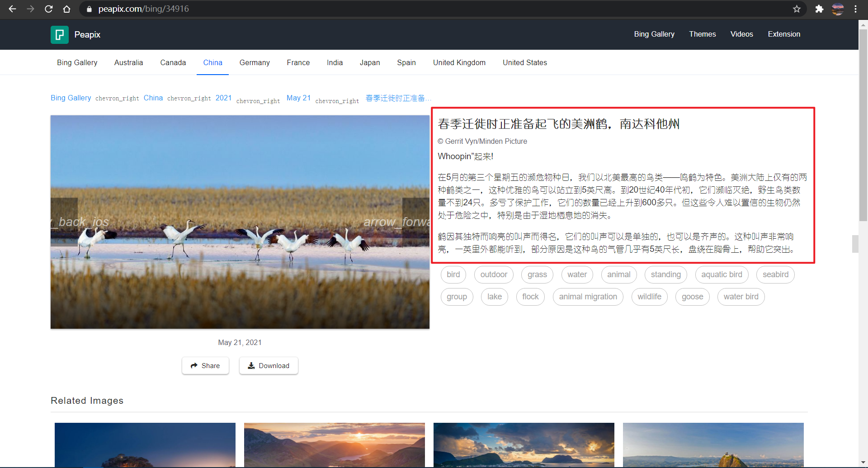Viewport: 868px width, 468px height.
Task: Click the Share button
Action: pos(205,365)
